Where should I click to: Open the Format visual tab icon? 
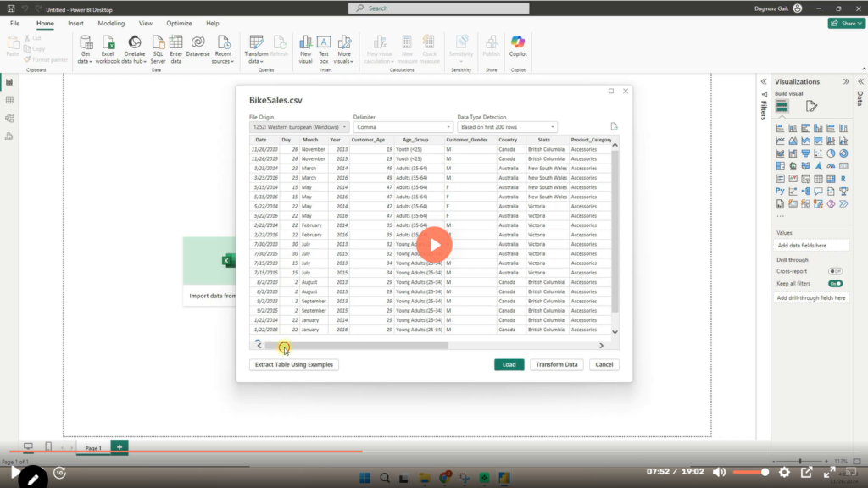pyautogui.click(x=811, y=106)
